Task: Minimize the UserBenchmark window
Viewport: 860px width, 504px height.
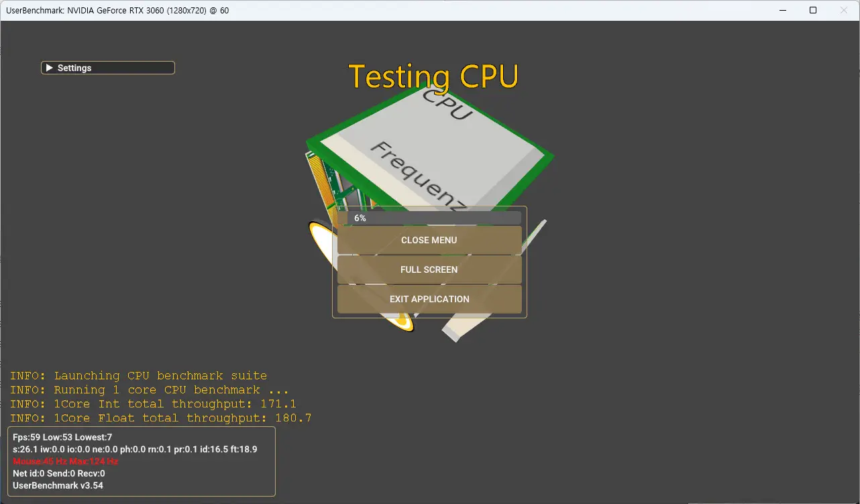Action: (x=782, y=10)
